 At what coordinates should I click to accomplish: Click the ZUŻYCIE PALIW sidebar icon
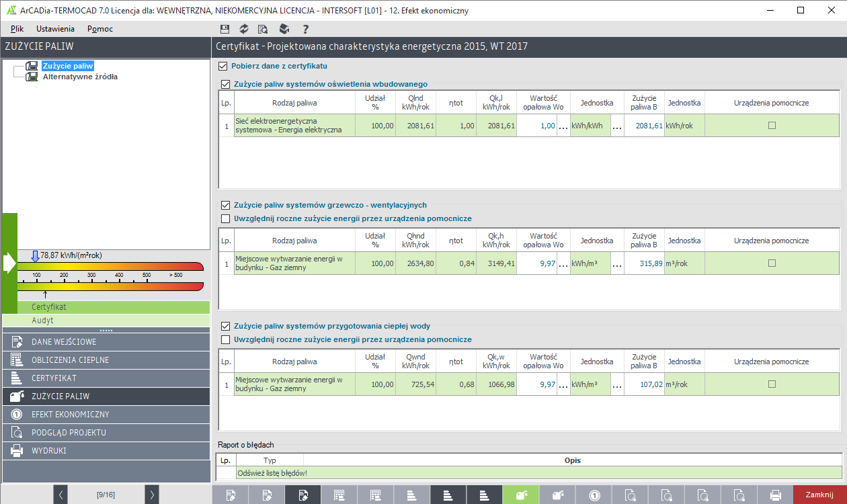coord(18,396)
